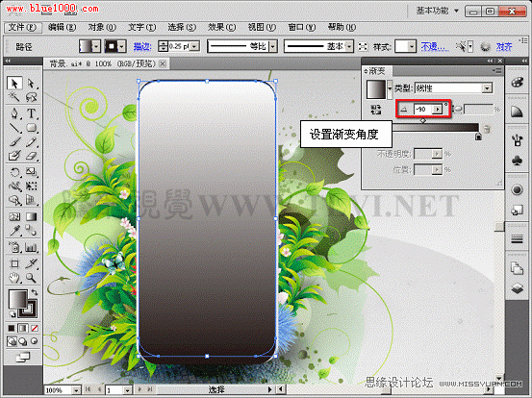Set paint mode to Gradient
This screenshot has height=398, width=532.
pyautogui.click(x=23, y=328)
